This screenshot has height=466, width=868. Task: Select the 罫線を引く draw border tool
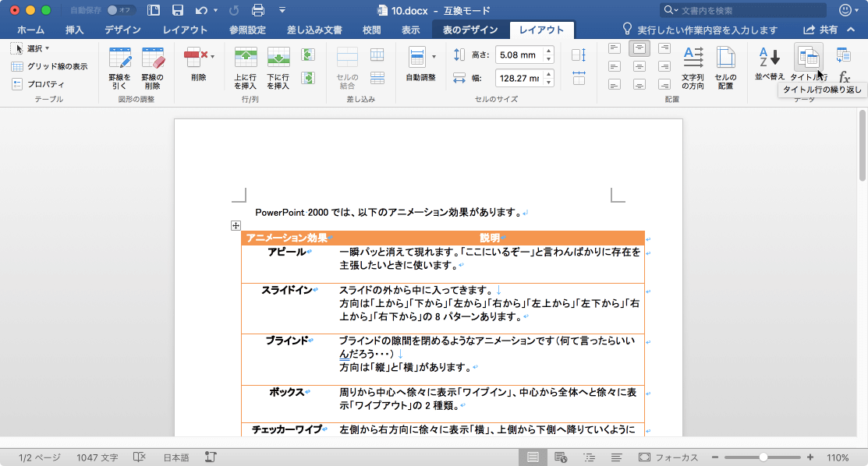[119, 68]
